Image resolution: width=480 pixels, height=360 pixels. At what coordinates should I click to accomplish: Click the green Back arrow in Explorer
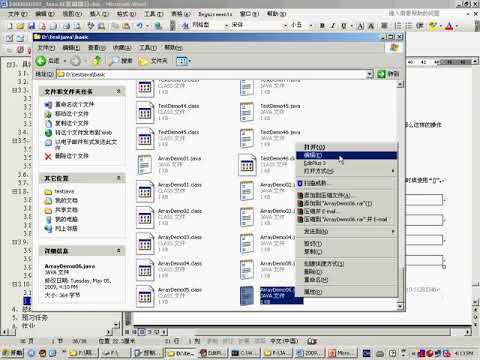41,61
